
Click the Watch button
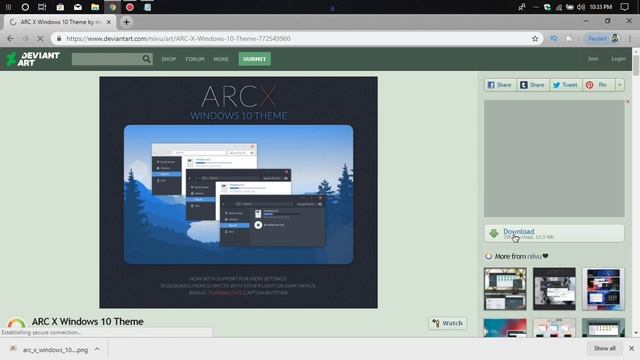448,323
